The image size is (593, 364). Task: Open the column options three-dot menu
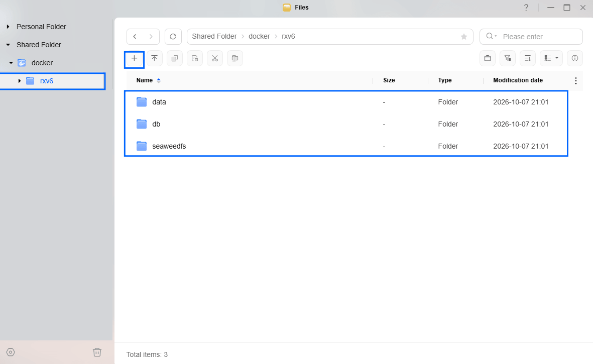[575, 80]
